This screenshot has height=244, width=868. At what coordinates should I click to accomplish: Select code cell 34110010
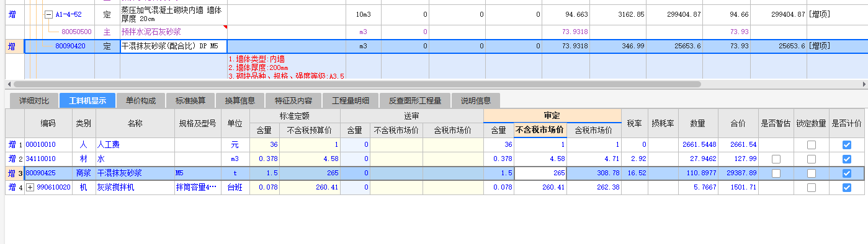pyautogui.click(x=48, y=159)
